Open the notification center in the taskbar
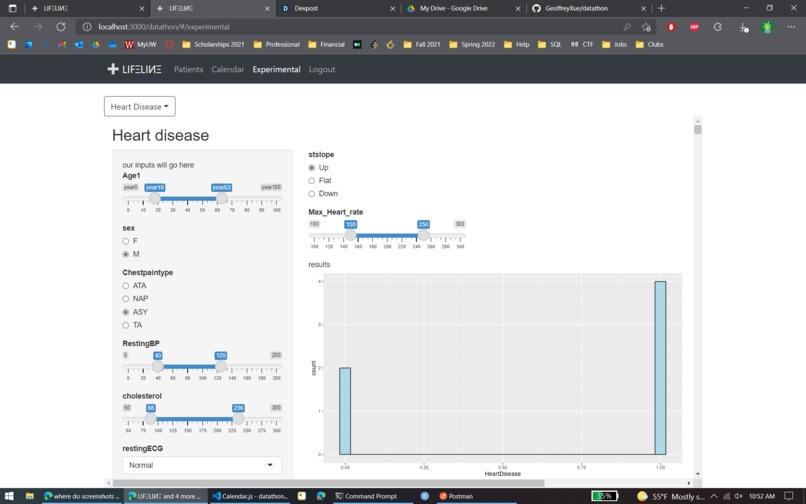This screenshot has height=504, width=806. point(789,496)
